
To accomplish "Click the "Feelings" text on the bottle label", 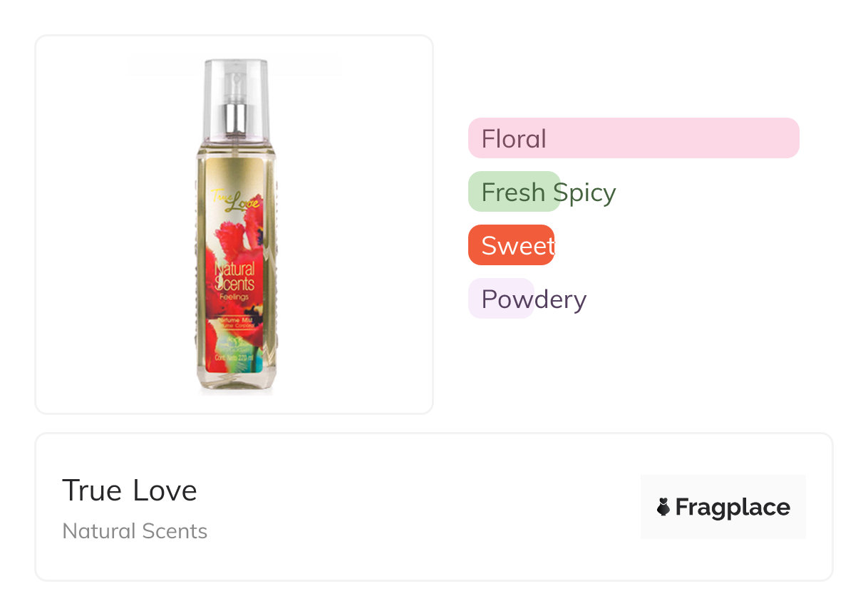I will coord(234,297).
